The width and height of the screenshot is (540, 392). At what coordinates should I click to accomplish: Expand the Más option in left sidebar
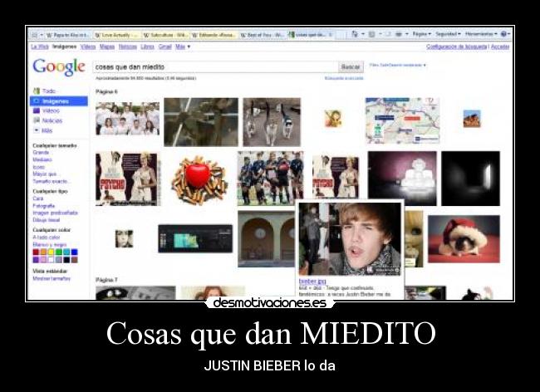coord(42,130)
